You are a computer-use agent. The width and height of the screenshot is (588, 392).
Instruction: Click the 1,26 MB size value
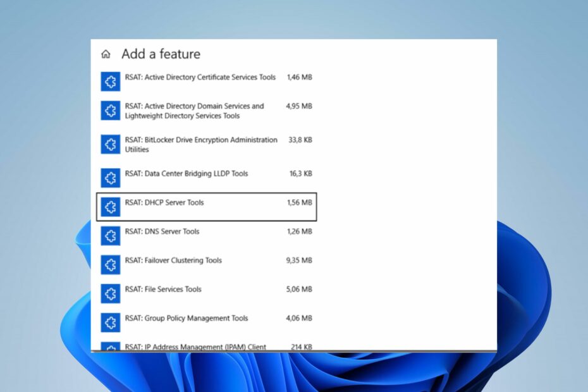tap(299, 231)
